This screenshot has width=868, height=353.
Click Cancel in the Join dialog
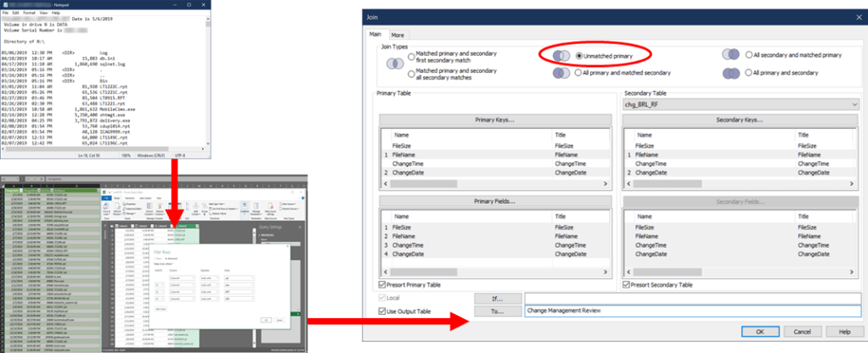[x=802, y=332]
